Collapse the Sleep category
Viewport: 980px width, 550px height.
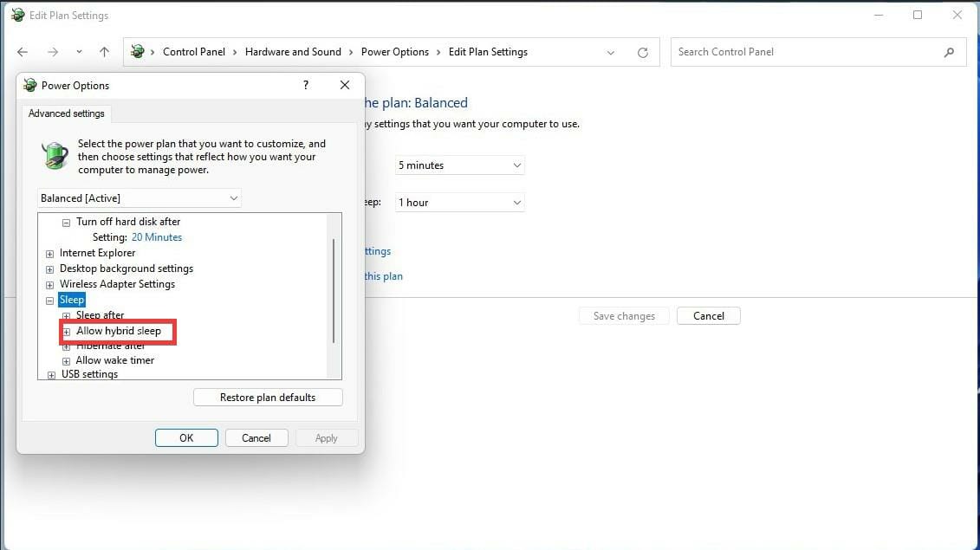click(49, 300)
